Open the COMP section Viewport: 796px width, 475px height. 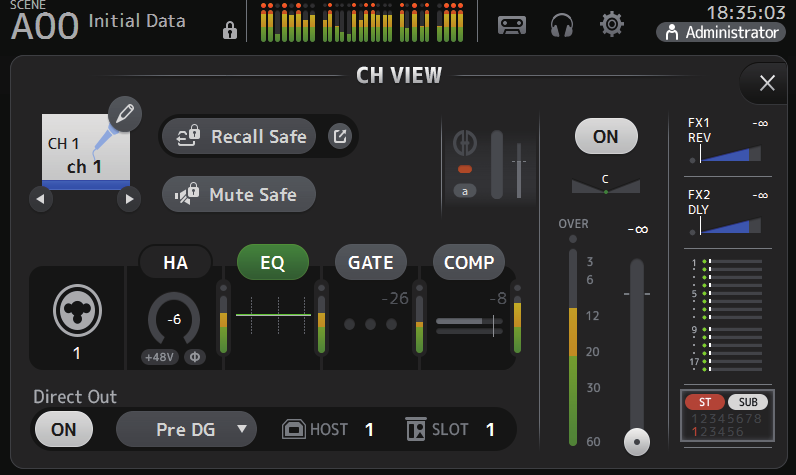(469, 262)
